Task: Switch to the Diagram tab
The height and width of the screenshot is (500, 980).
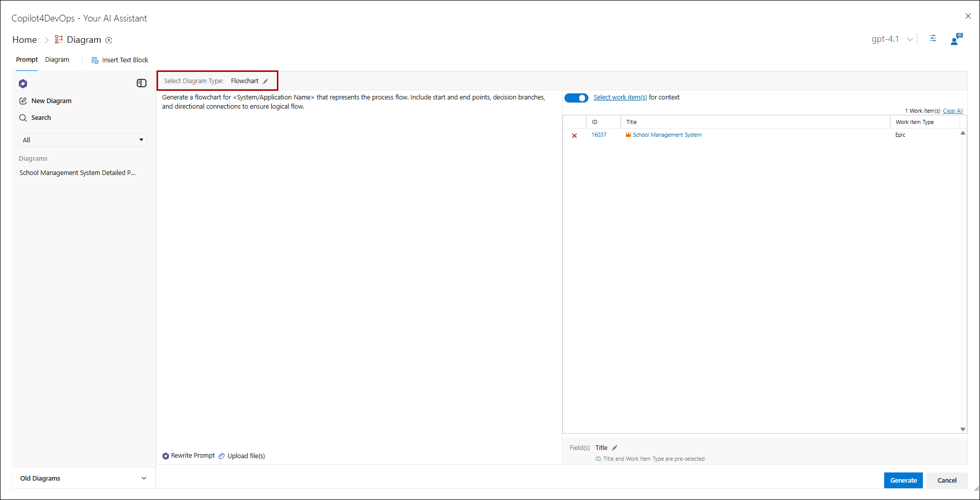Action: (57, 60)
